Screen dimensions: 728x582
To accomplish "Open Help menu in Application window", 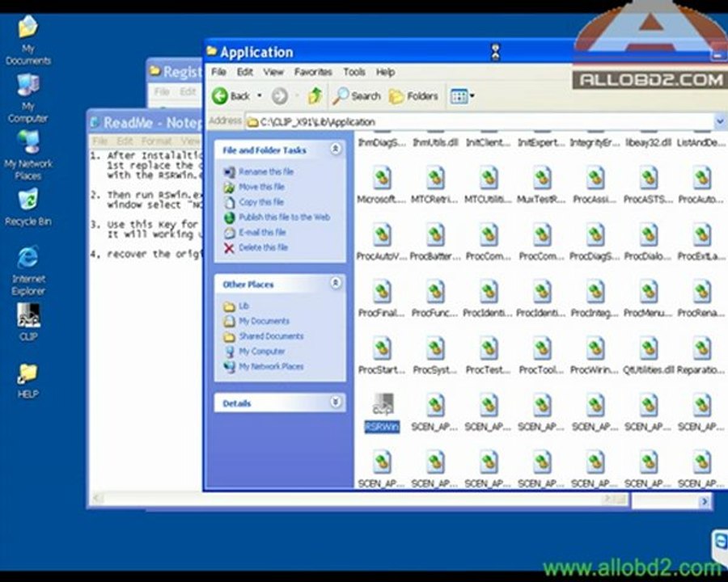I will pyautogui.click(x=385, y=72).
